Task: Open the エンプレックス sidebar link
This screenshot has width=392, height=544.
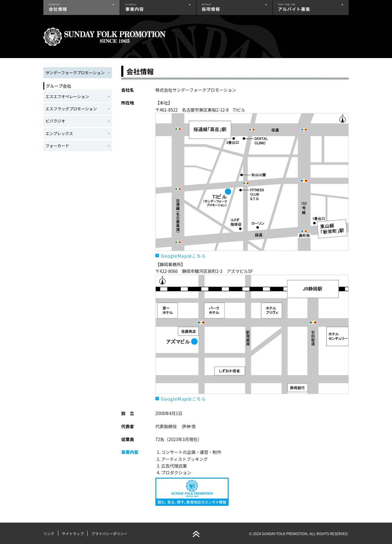Action: 78,134
